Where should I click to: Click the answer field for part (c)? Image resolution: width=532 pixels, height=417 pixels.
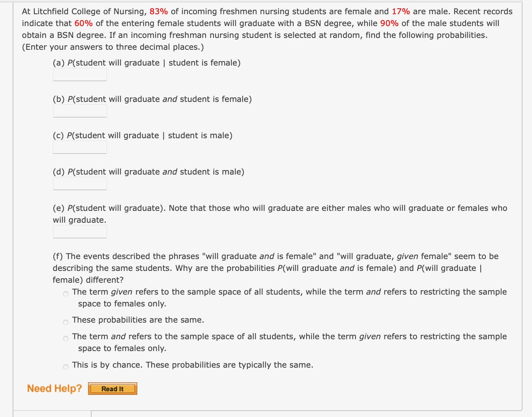79,147
